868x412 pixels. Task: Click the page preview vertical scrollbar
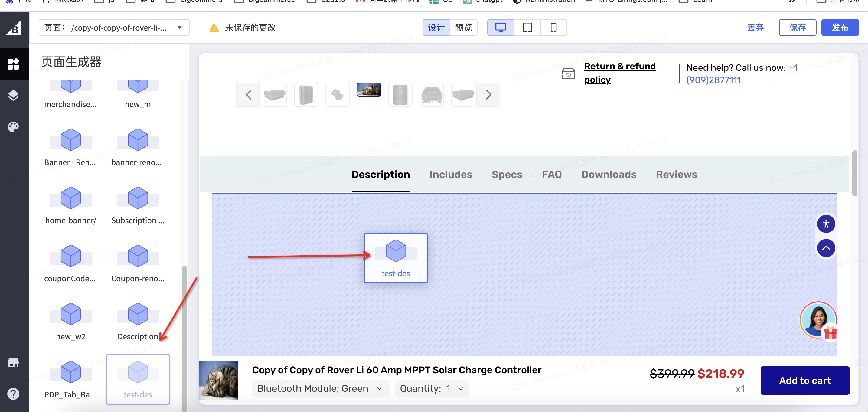[854, 173]
